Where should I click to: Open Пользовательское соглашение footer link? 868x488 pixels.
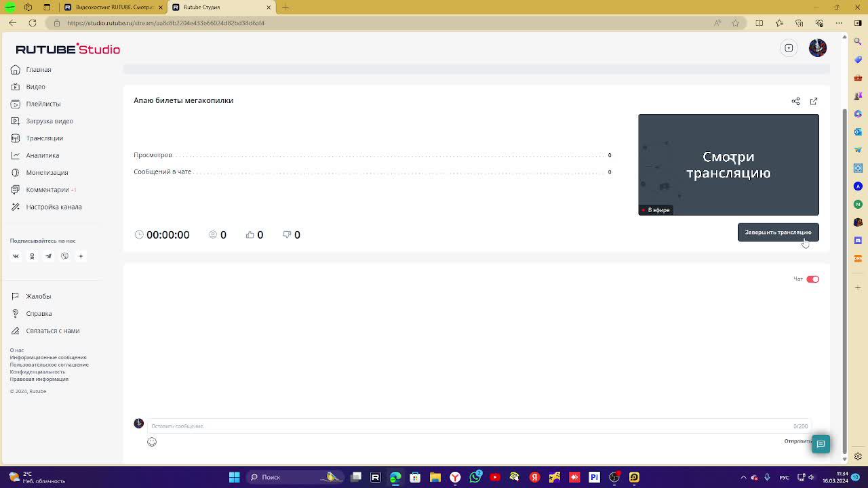tap(49, 365)
